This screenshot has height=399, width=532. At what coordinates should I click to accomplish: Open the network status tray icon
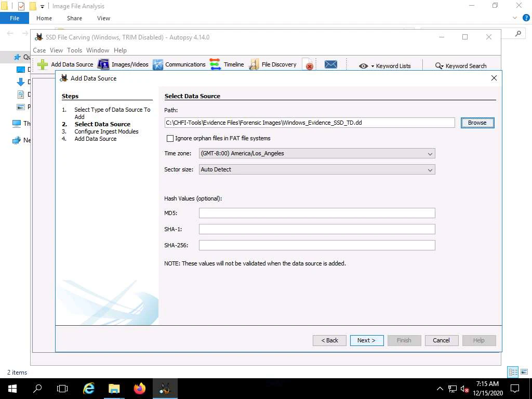pos(453,389)
